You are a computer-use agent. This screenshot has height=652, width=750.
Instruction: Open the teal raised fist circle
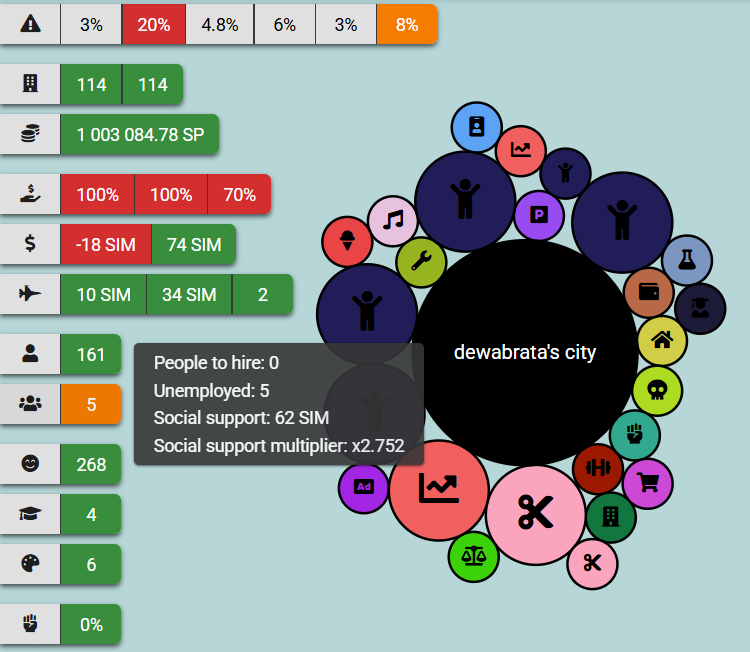(635, 435)
